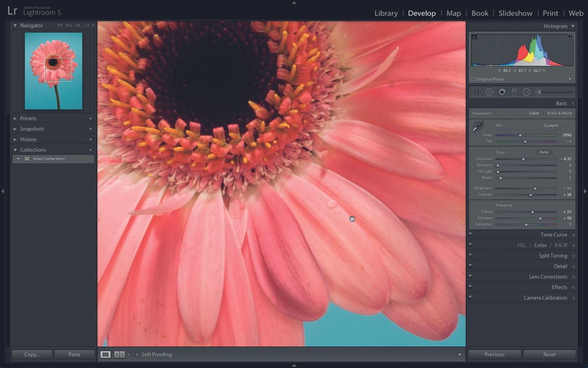The height and width of the screenshot is (368, 588).
Task: Select the Red Eye Correction tool
Action: [x=501, y=92]
